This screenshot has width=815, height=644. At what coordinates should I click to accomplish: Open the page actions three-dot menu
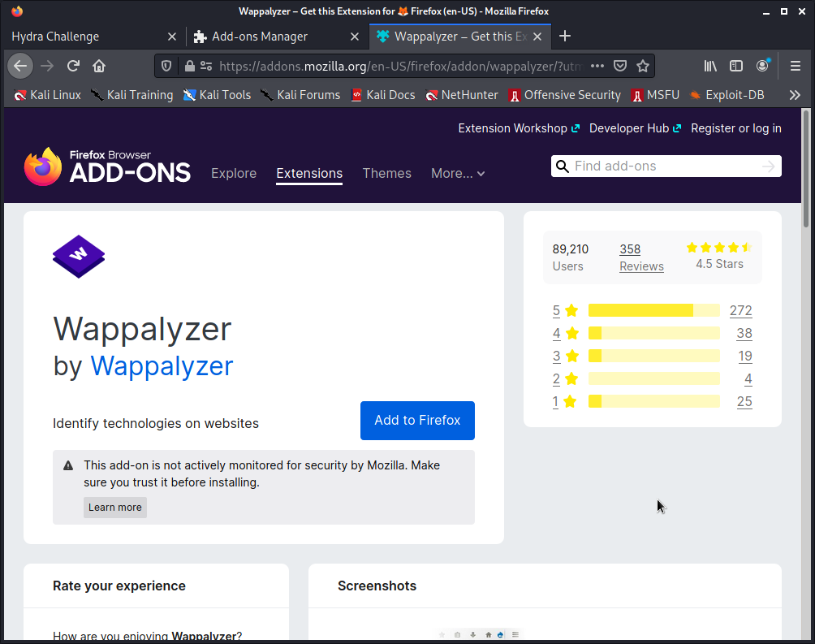(x=597, y=66)
